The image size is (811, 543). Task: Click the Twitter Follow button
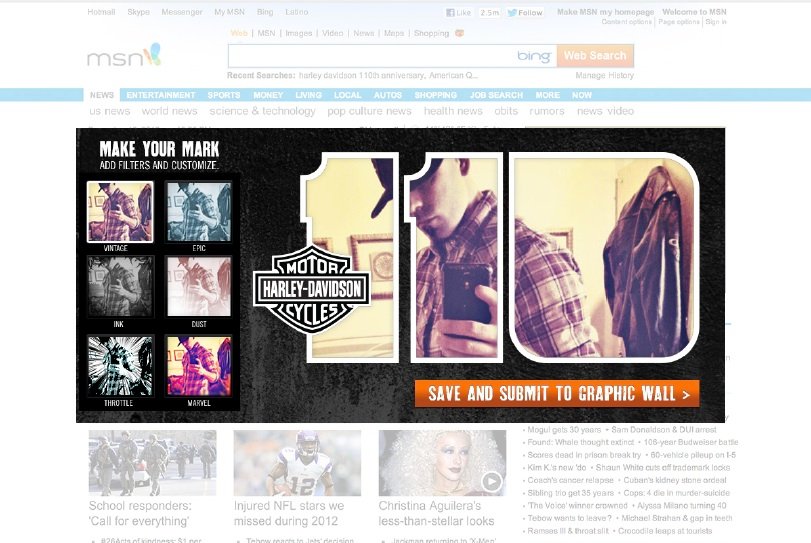pyautogui.click(x=525, y=12)
